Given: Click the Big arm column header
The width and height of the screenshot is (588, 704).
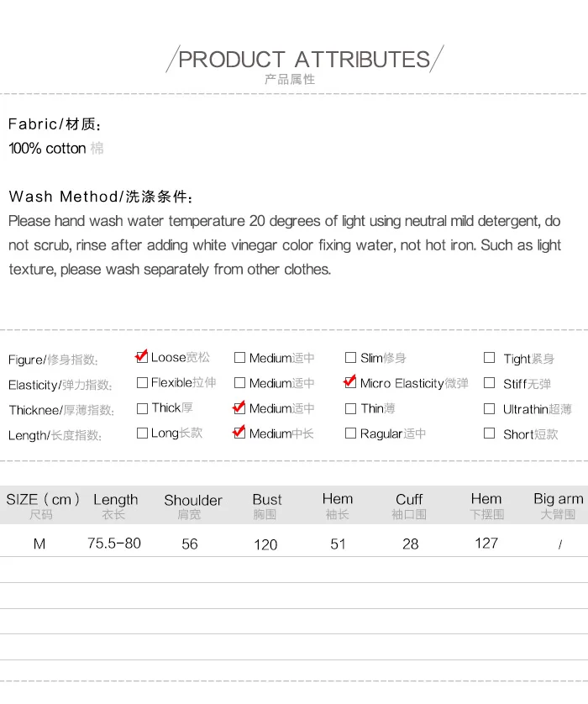Looking at the screenshot, I should (559, 505).
